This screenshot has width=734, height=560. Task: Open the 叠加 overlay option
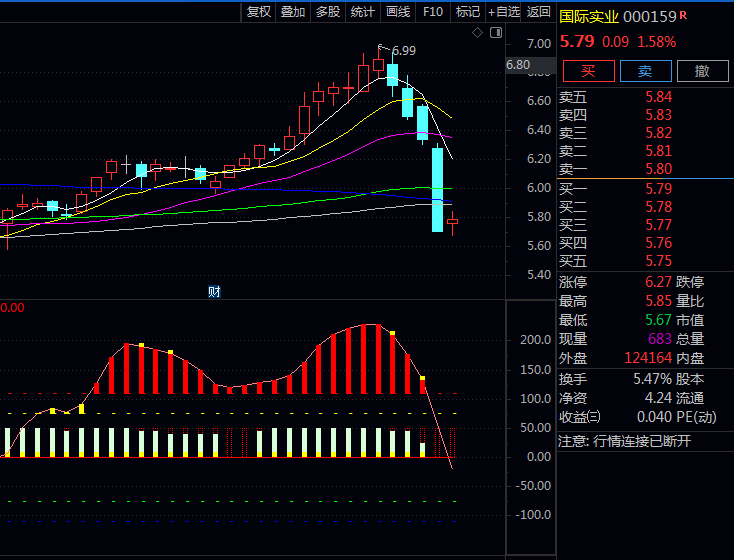(x=293, y=12)
